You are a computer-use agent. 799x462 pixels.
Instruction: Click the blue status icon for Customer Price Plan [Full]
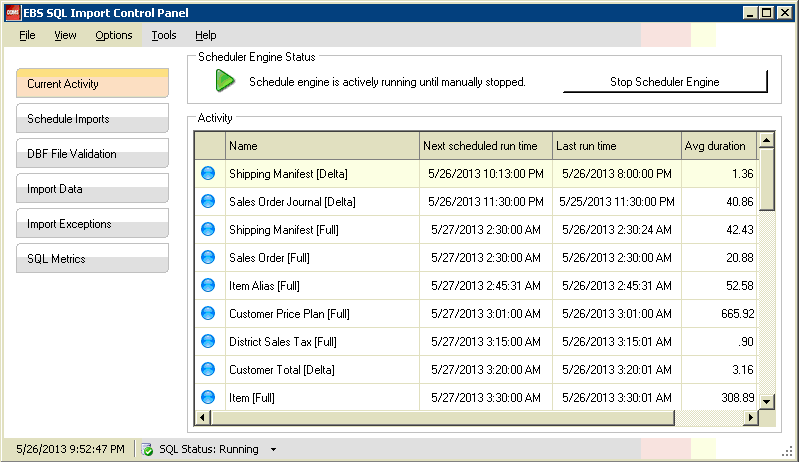(208, 314)
